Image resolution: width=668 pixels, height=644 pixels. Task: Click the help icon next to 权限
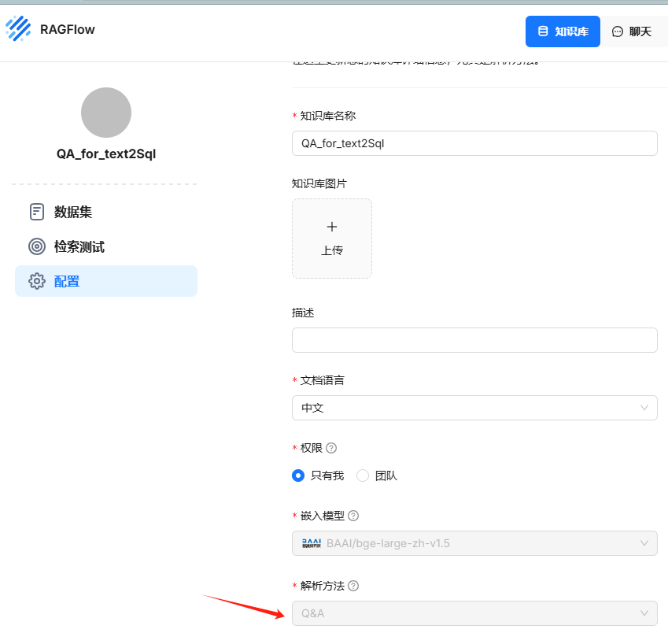tap(330, 447)
